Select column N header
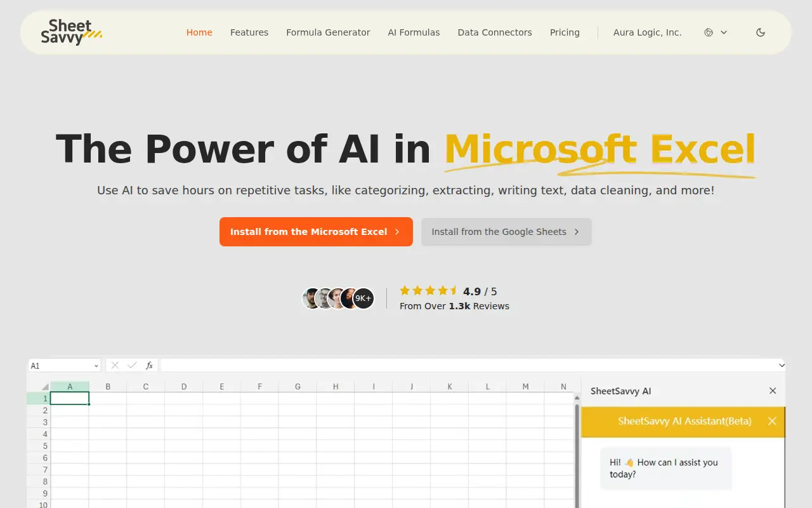This screenshot has height=508, width=812. pos(563,387)
